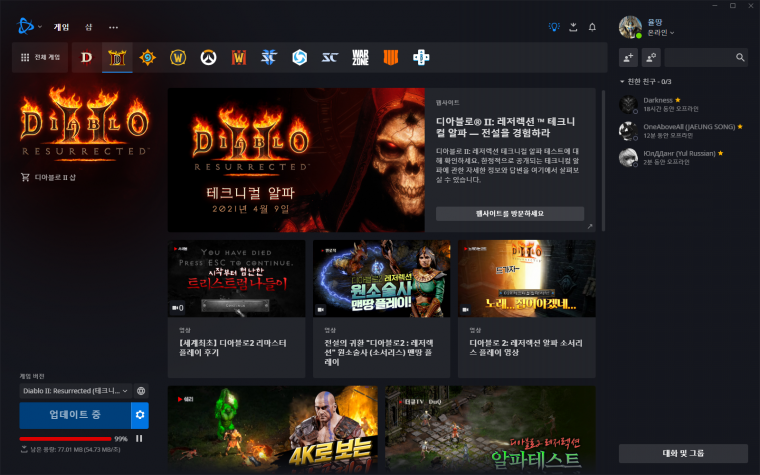
Task: Switch to the 게임 tab
Action: [x=61, y=27]
